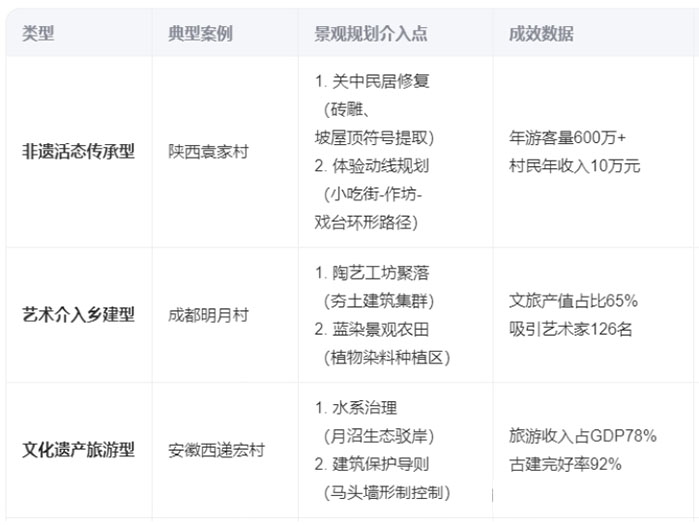
Task: Select the 非遗活态传承型 cell
Action: [x=78, y=152]
